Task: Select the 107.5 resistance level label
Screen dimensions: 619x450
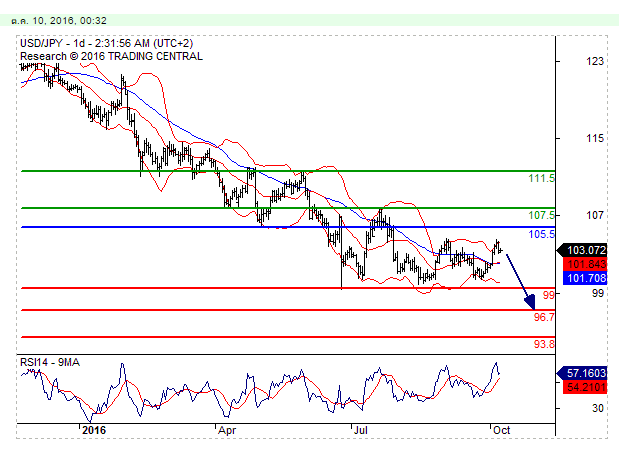Action: coord(541,215)
